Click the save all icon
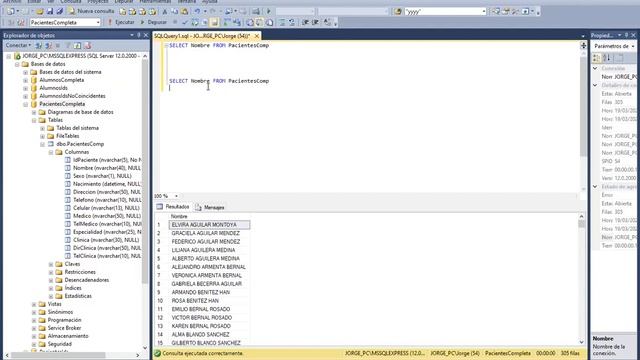 (x=60, y=12)
